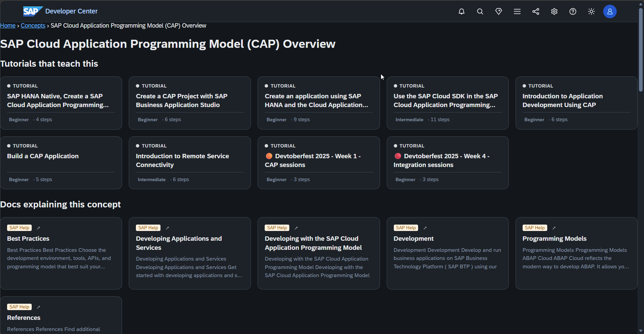Click the share icon in header
This screenshot has width=644, height=334.
tap(536, 11)
